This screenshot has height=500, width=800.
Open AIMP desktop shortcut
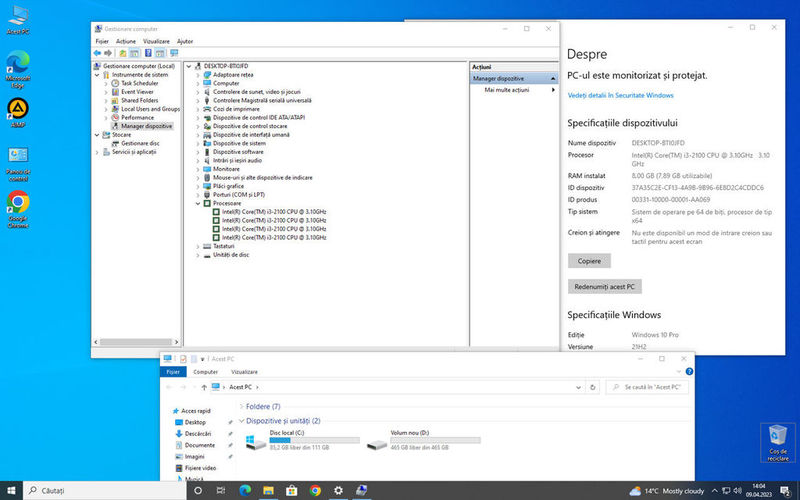click(18, 112)
